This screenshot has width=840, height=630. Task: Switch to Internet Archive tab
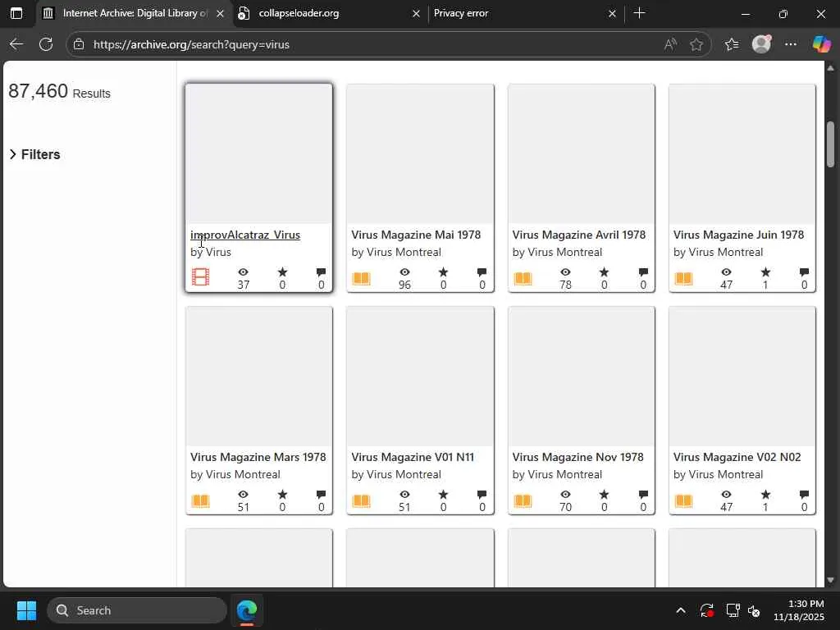[134, 13]
